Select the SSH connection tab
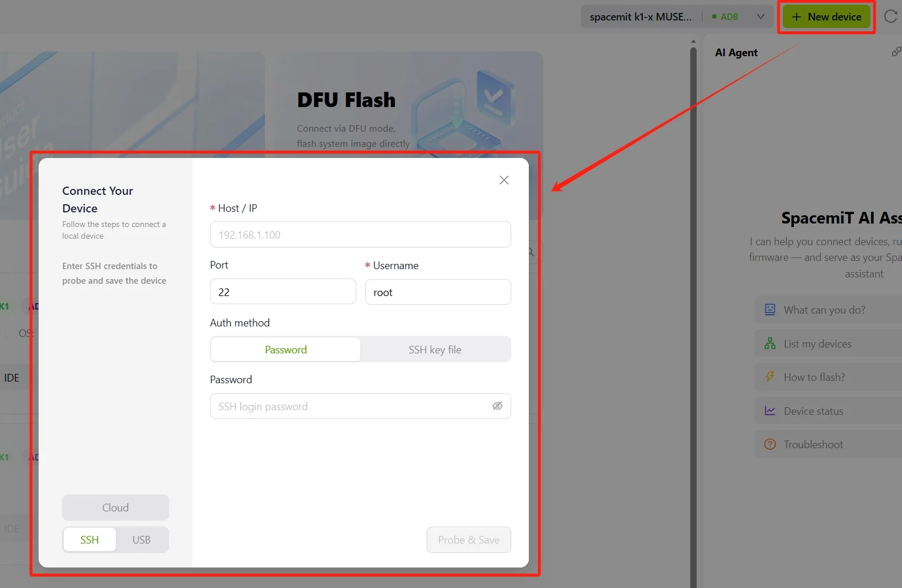 click(89, 540)
